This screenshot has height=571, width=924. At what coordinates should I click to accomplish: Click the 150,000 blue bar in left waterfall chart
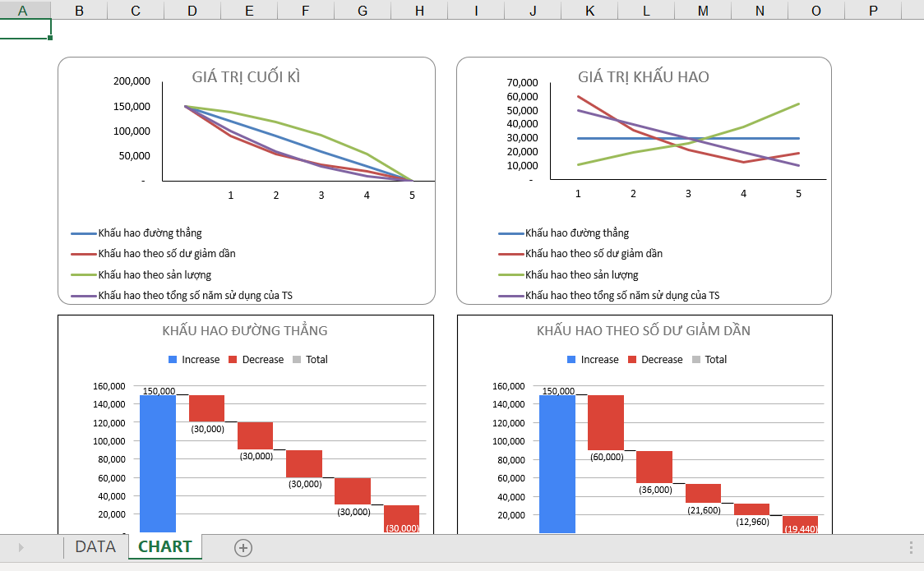click(x=158, y=464)
